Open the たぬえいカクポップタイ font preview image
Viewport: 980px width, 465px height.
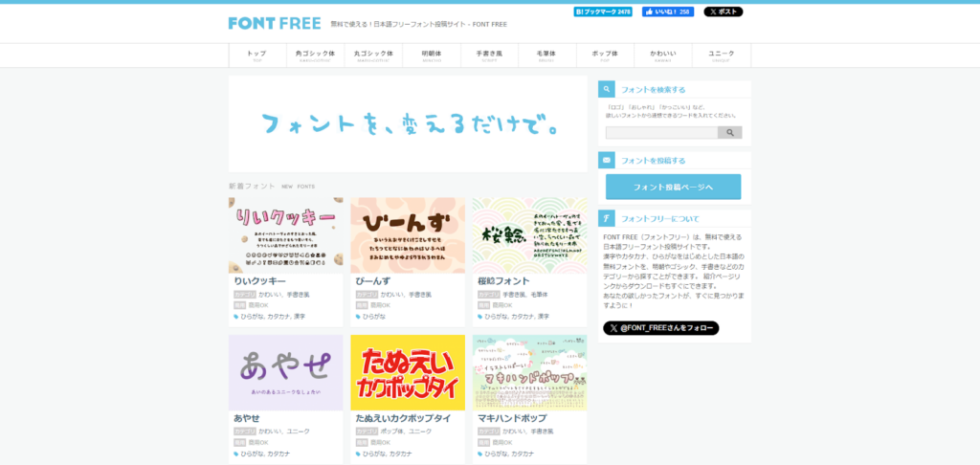[408, 372]
